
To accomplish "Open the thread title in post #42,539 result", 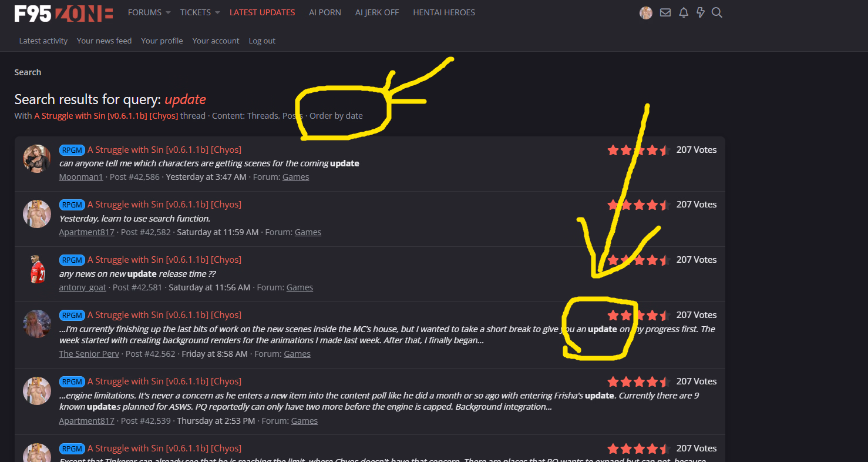I will [164, 381].
